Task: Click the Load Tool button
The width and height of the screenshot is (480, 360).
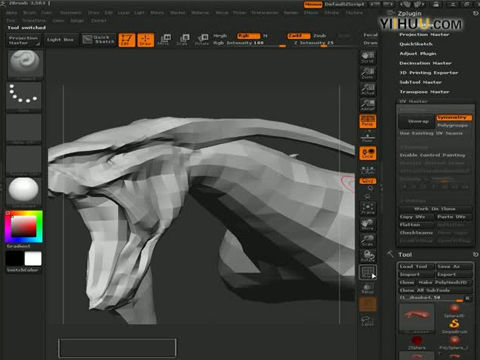Action: pos(415,267)
